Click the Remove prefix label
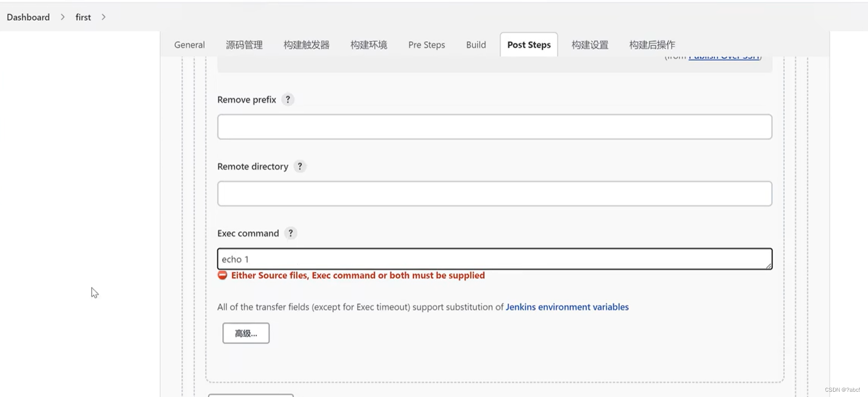 click(x=247, y=100)
